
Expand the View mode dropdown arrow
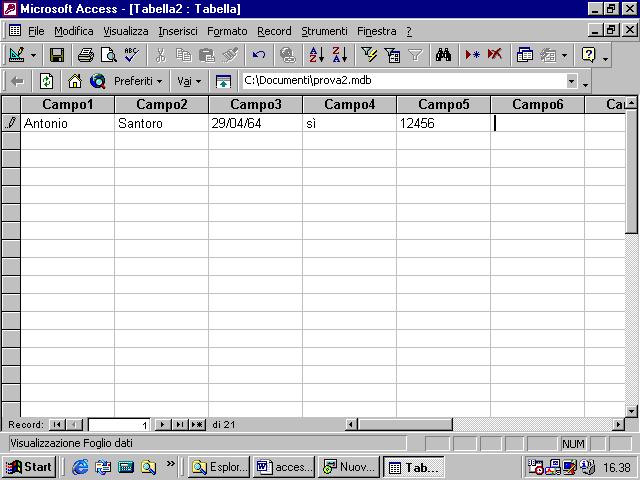33,55
